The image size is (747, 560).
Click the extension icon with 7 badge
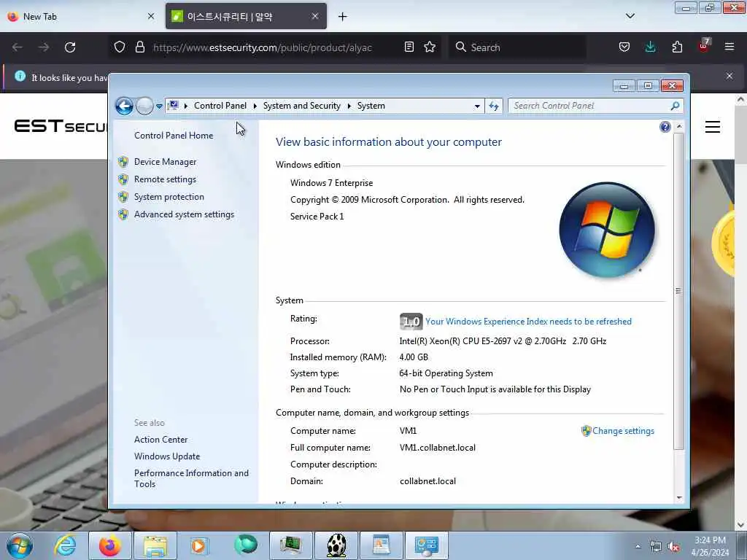click(x=704, y=46)
